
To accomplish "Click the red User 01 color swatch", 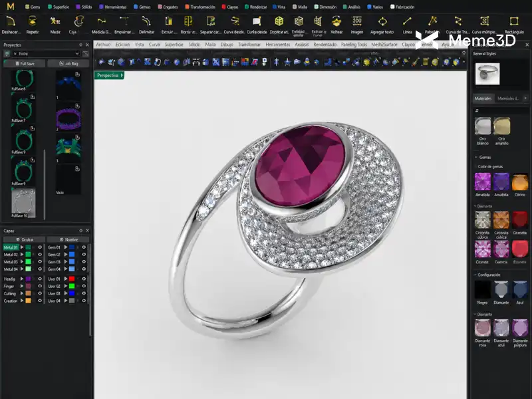I will click(x=72, y=279).
